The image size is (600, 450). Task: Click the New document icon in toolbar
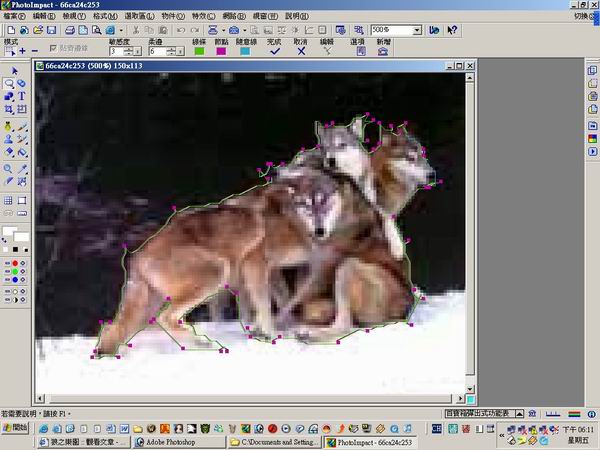11,30
